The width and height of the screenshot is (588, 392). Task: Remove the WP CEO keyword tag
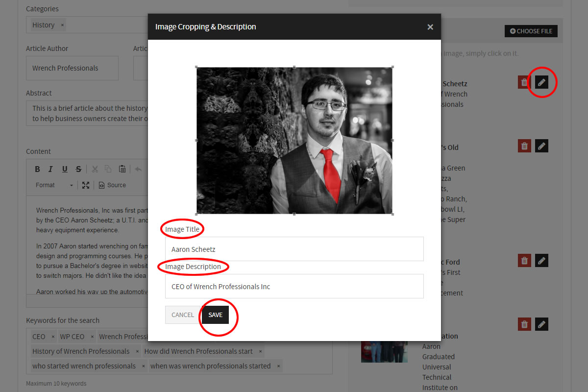pyautogui.click(x=92, y=337)
